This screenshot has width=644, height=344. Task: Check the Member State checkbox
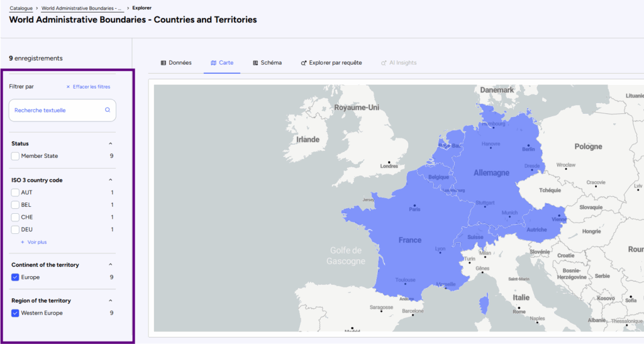coord(15,156)
